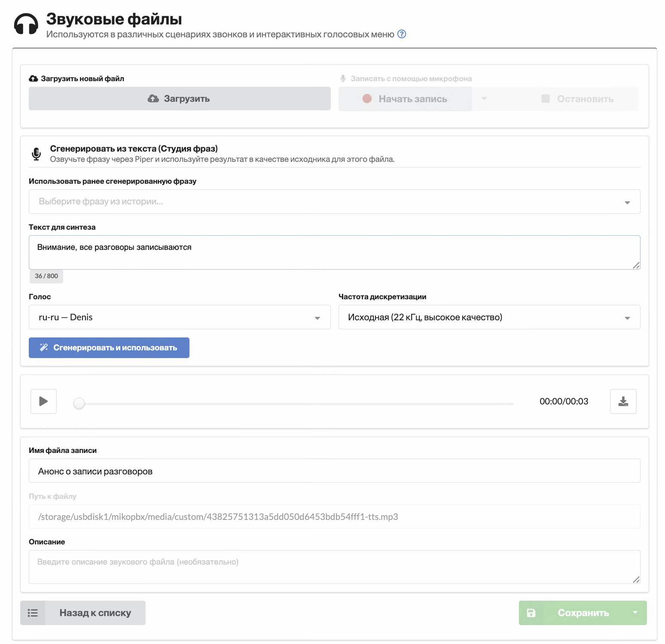Focus the Текст для синтеза text area

[x=334, y=252]
